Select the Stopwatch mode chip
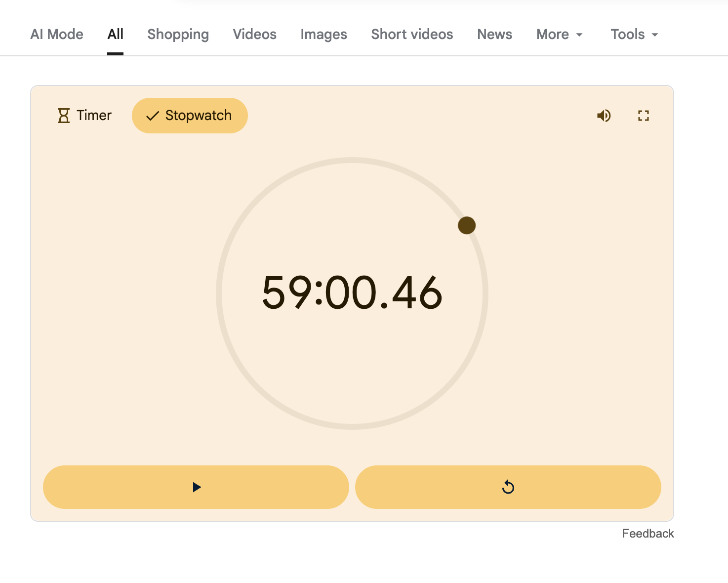Image resolution: width=728 pixels, height=583 pixels. point(190,116)
